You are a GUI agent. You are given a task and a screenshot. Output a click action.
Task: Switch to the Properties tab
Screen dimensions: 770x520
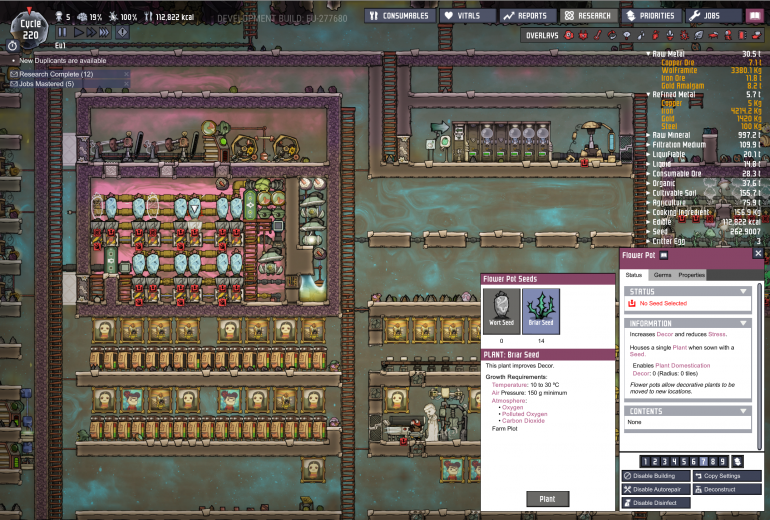click(691, 275)
